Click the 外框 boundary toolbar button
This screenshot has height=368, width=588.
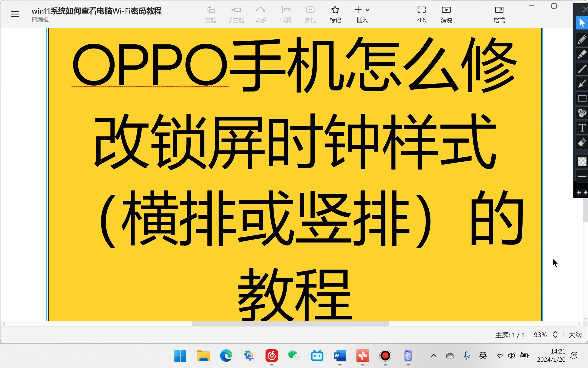310,15
